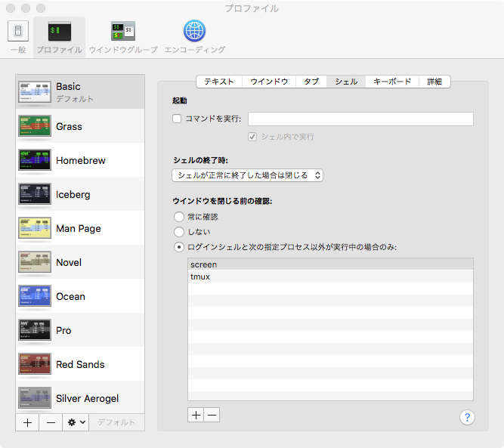
Task: Switch to the キーボード tab
Action: click(392, 82)
